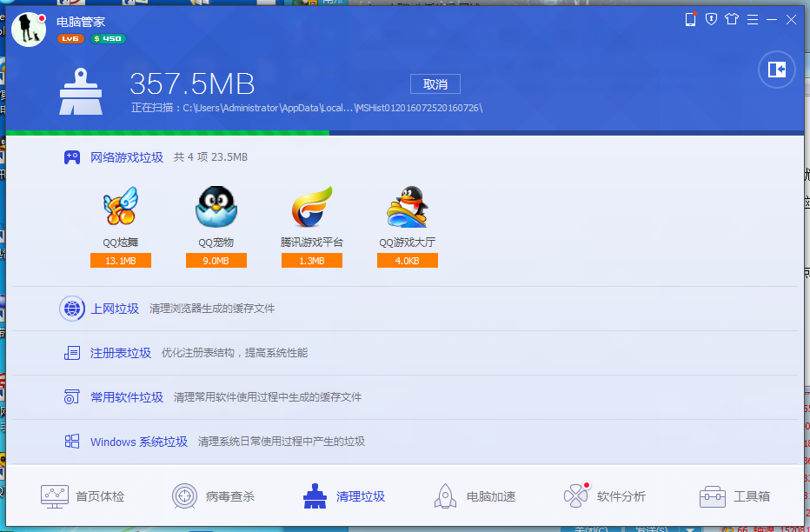
Task: Switch to the 电脑加速 tab
Action: [475, 496]
